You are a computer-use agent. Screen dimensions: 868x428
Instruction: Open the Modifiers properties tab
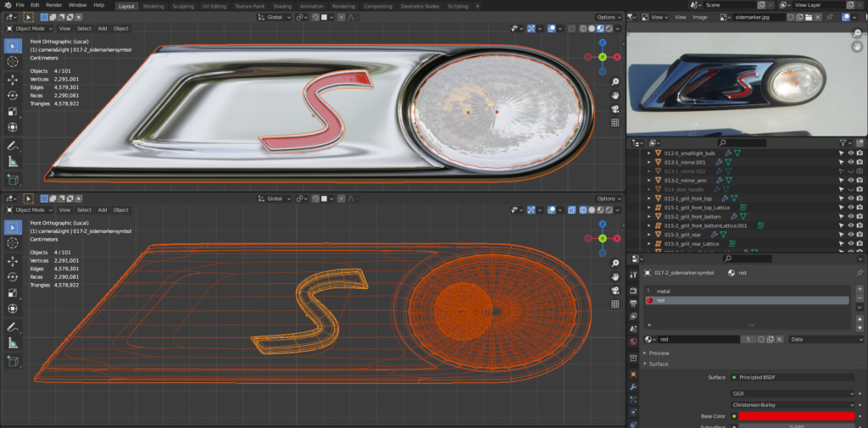pyautogui.click(x=633, y=386)
